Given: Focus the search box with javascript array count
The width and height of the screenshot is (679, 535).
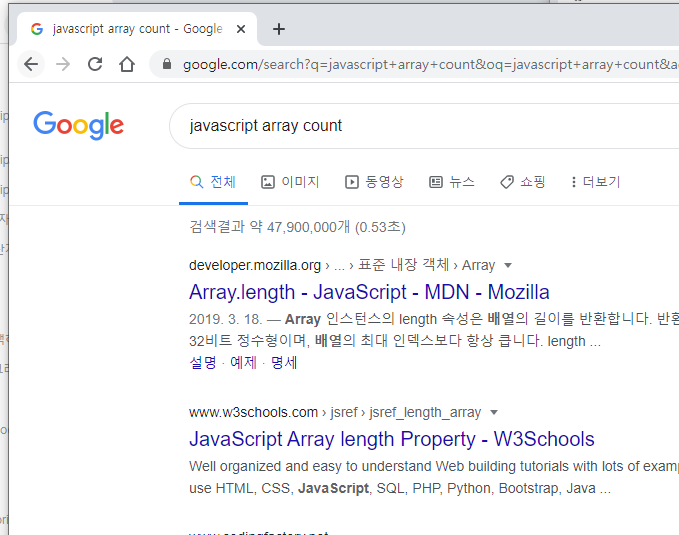Looking at the screenshot, I should pos(424,126).
